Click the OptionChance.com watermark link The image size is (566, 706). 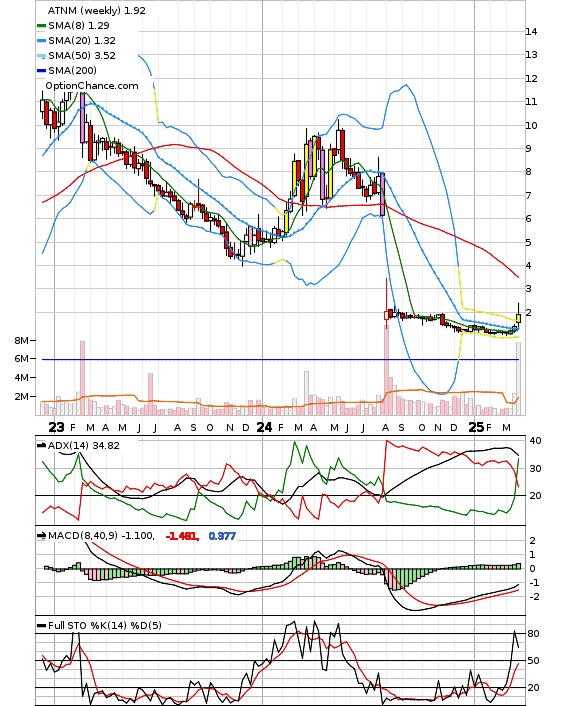[x=92, y=86]
